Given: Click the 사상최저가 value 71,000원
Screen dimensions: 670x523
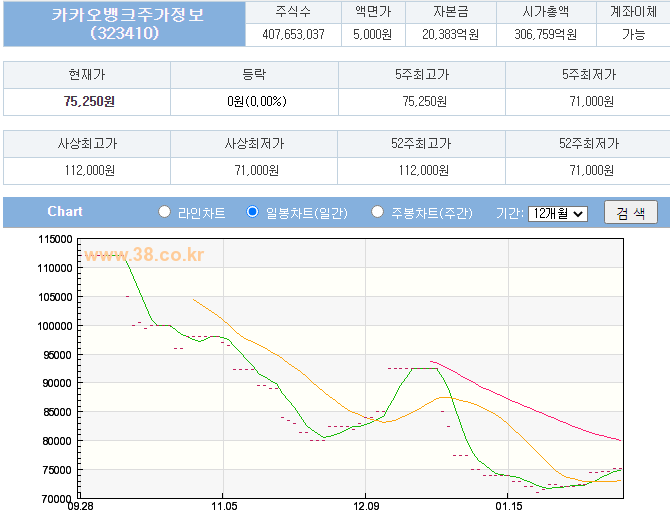Looking at the screenshot, I should pos(256,170).
